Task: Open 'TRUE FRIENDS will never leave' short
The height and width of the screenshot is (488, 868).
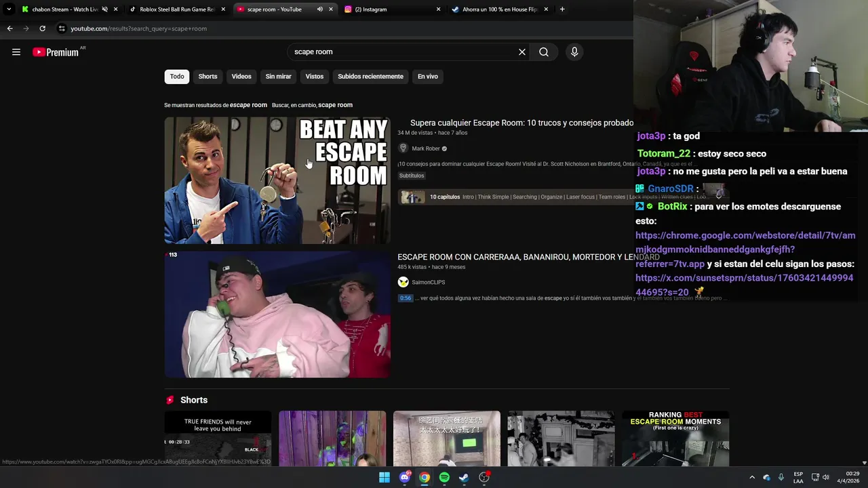Action: 218,439
